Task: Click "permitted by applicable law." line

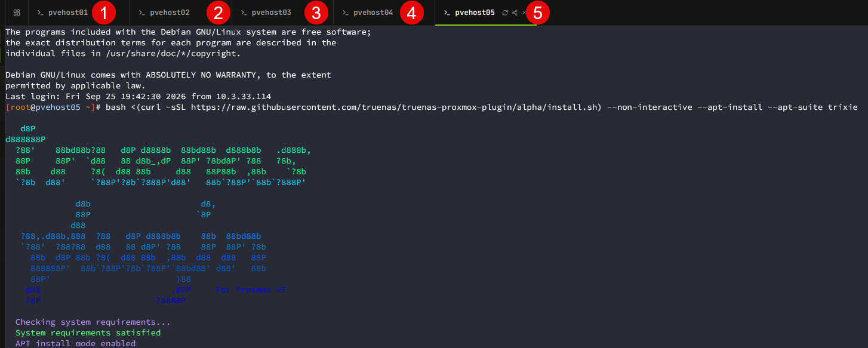Action: (75, 86)
